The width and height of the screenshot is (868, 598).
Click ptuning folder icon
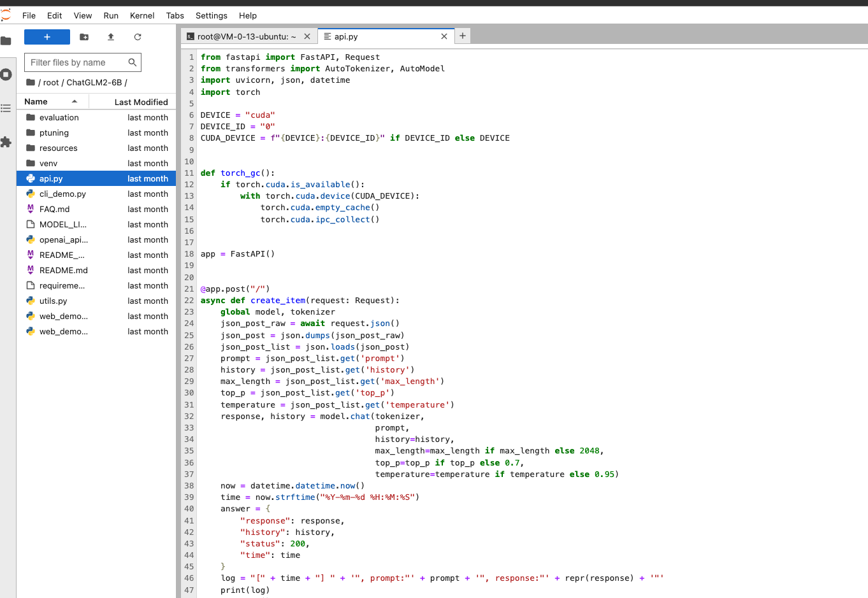30,132
